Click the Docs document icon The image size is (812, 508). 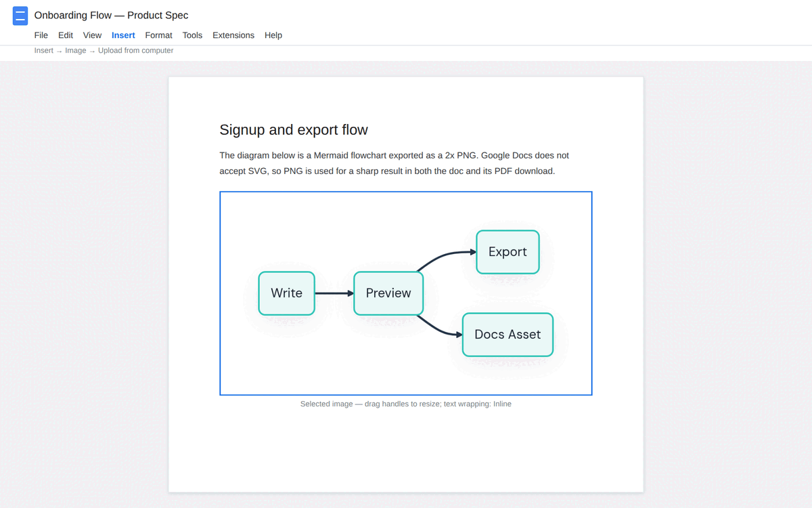click(x=20, y=16)
